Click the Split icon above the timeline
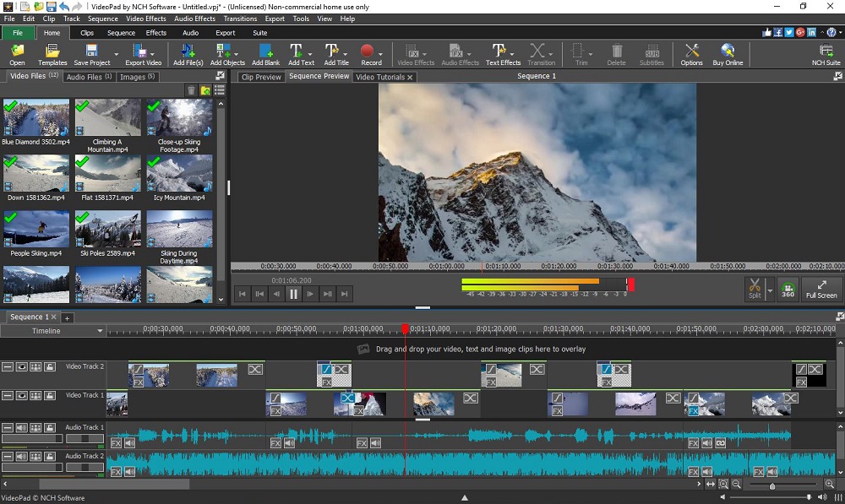 tap(755, 287)
